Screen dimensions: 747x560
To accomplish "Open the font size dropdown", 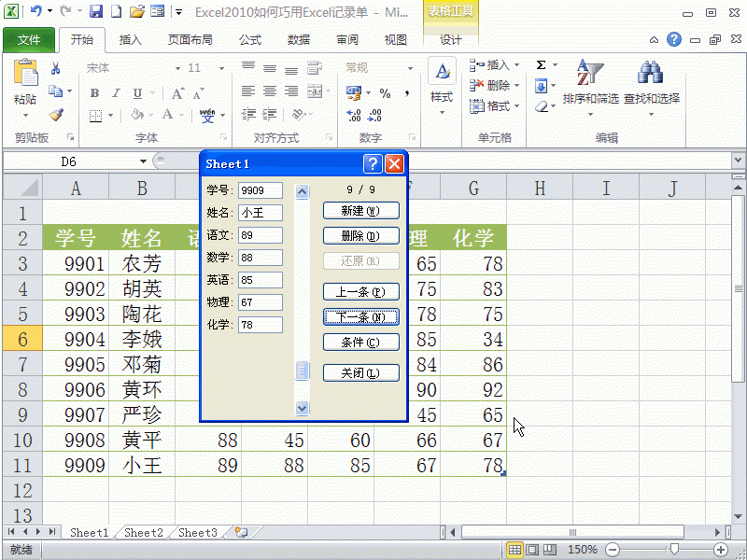I will (x=220, y=67).
